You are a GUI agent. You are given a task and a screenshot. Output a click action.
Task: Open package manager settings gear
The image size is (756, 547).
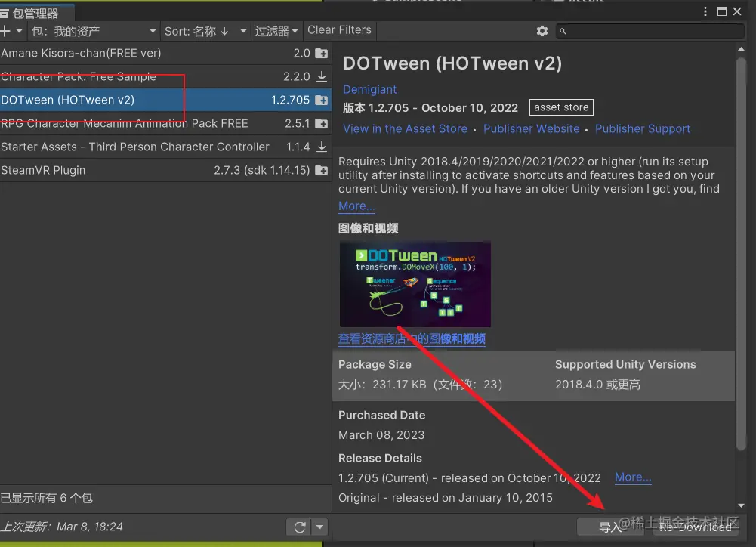tap(542, 31)
